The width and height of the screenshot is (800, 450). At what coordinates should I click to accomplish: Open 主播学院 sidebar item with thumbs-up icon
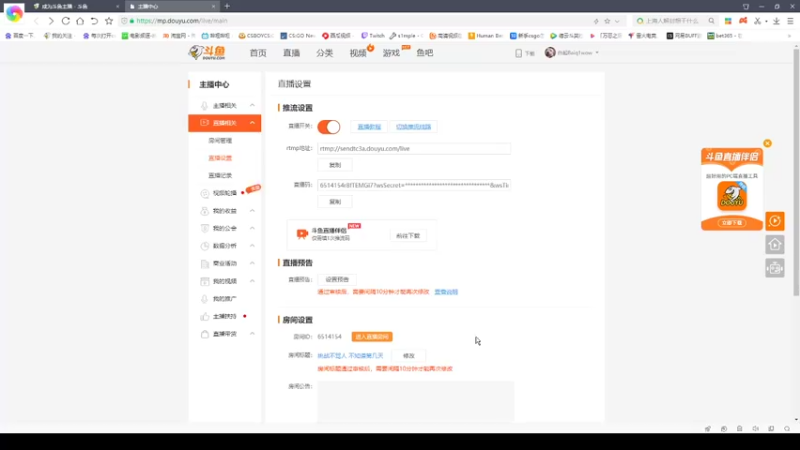click(x=224, y=316)
